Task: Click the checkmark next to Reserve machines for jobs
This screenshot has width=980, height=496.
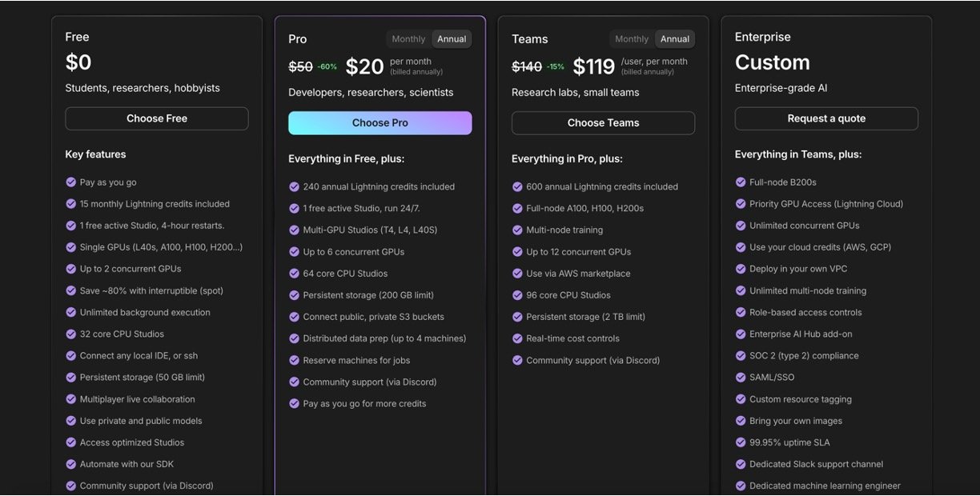Action: click(294, 361)
